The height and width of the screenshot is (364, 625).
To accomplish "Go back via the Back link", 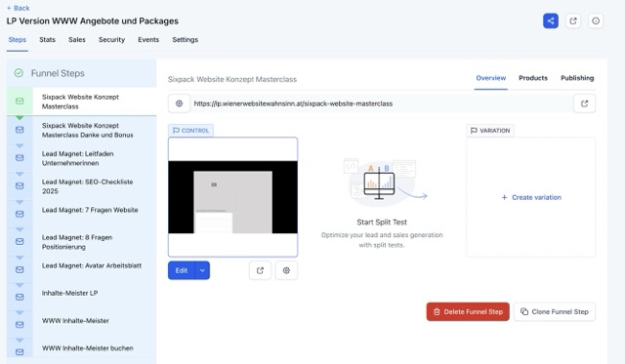I will [x=18, y=8].
